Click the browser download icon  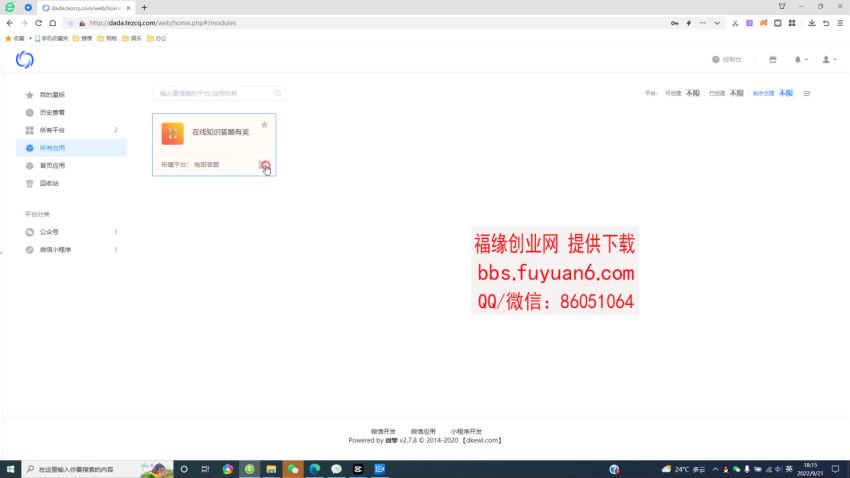(811, 23)
